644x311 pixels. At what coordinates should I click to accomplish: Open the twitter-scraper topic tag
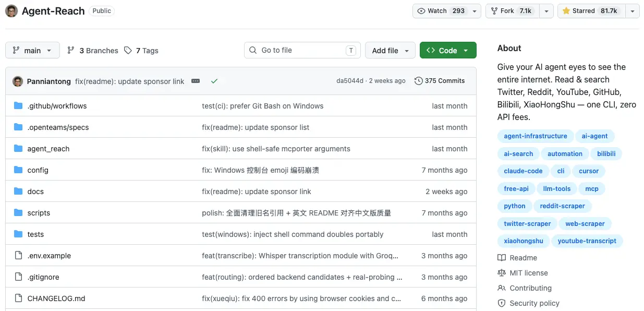point(527,224)
